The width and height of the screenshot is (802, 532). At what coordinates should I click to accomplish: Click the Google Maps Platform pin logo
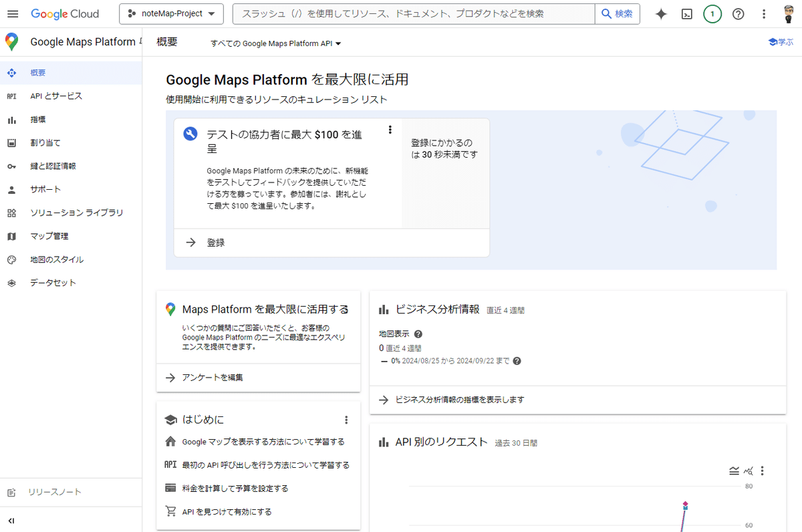[x=11, y=42]
